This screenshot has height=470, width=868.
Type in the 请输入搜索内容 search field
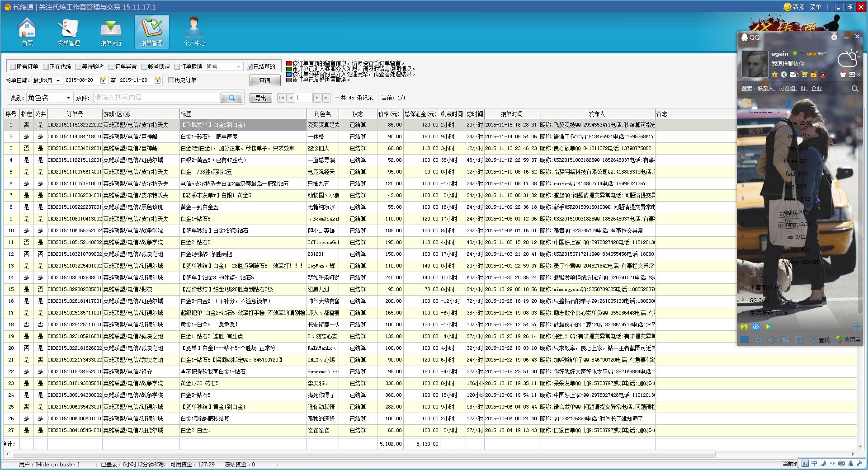156,98
